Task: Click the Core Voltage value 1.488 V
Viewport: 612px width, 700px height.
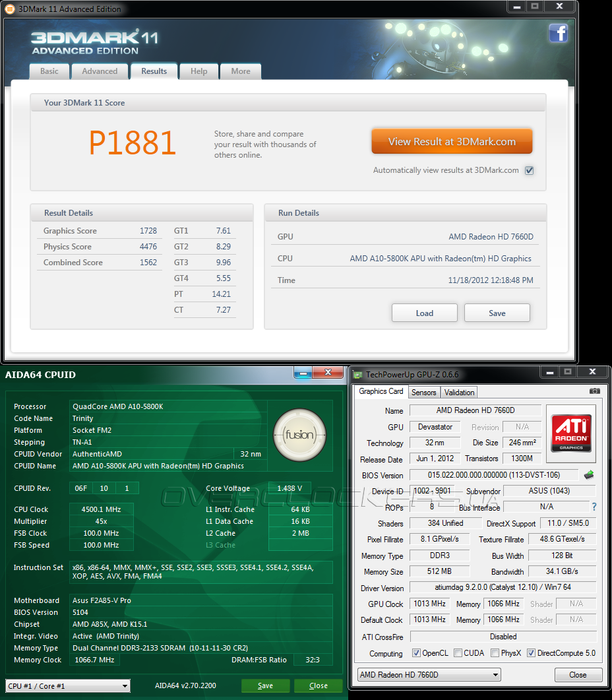Action: click(x=290, y=488)
